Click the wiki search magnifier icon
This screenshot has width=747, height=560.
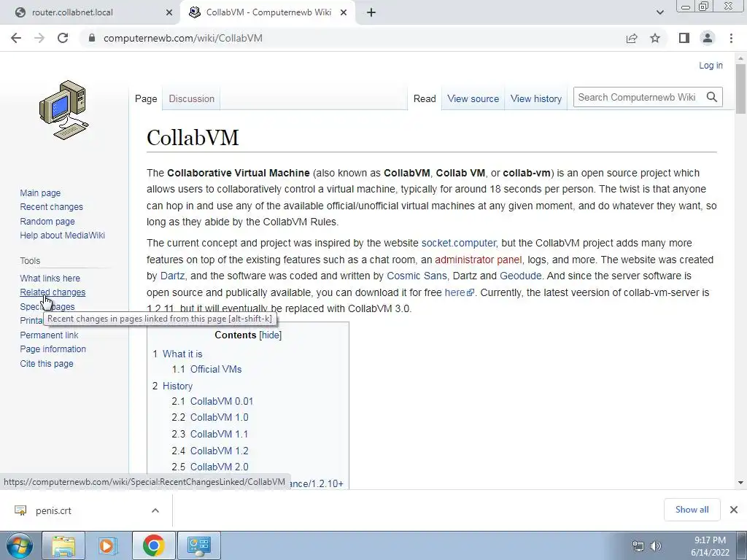[x=712, y=97]
